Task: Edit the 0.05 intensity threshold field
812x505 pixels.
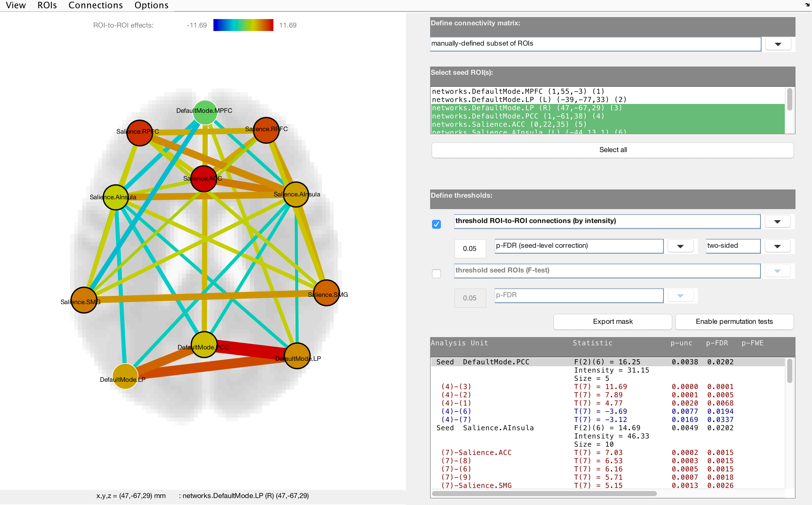Action: [470, 248]
